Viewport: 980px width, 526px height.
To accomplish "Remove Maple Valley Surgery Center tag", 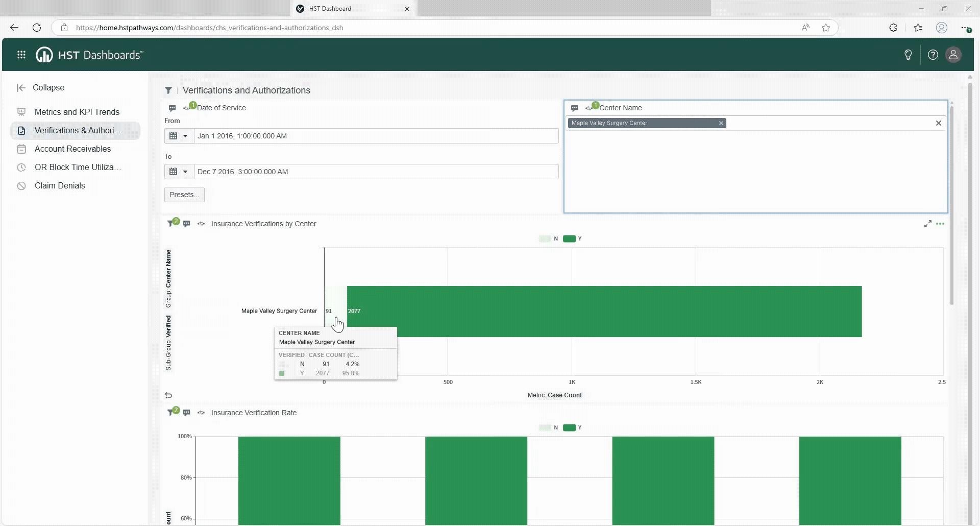I will tap(721, 123).
